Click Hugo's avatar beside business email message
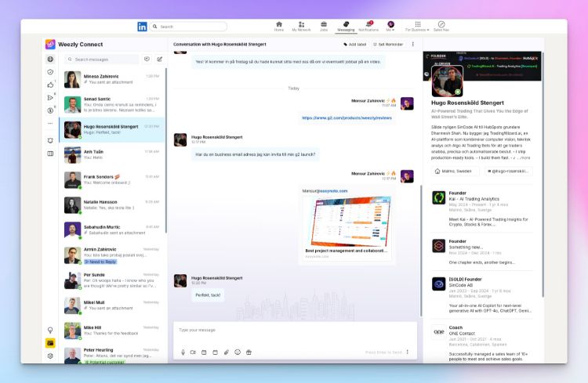Image resolution: width=588 pixels, height=383 pixels. pos(180,139)
